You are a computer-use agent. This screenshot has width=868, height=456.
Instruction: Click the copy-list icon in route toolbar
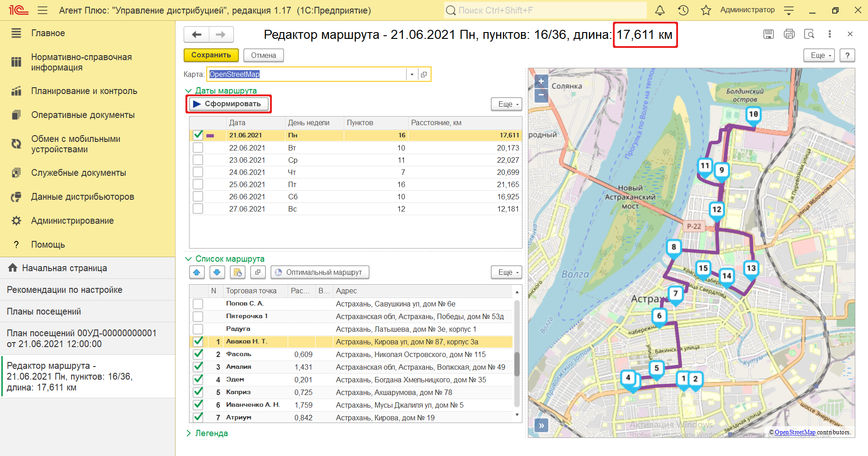coord(237,272)
